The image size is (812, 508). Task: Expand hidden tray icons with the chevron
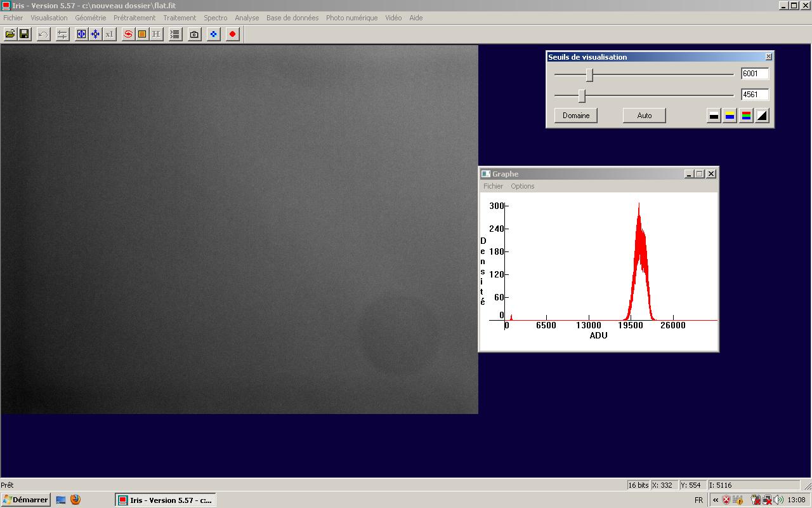tap(716, 500)
